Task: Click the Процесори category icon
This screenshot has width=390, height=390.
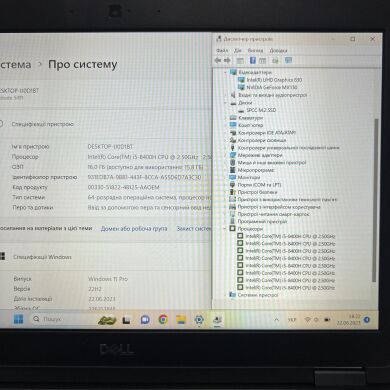Action: pos(233,229)
